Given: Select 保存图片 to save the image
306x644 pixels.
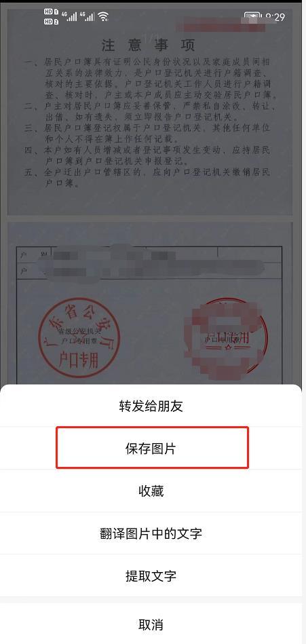Looking at the screenshot, I should tap(151, 448).
